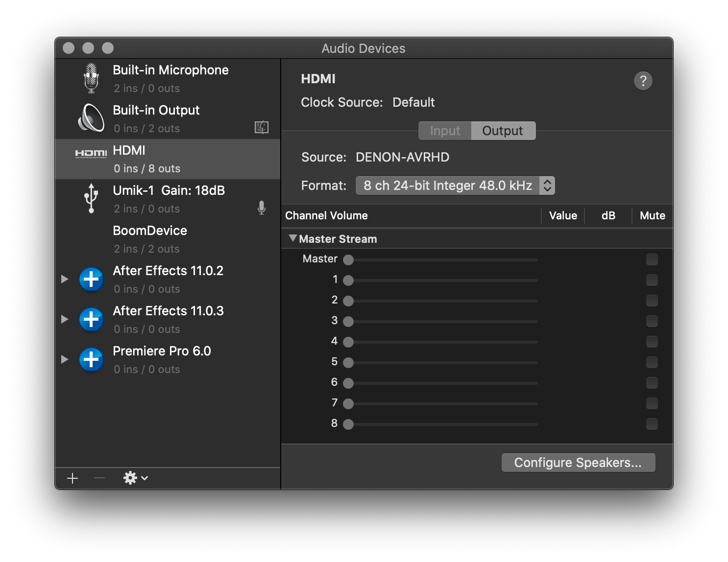Mute the Master channel

(x=652, y=259)
